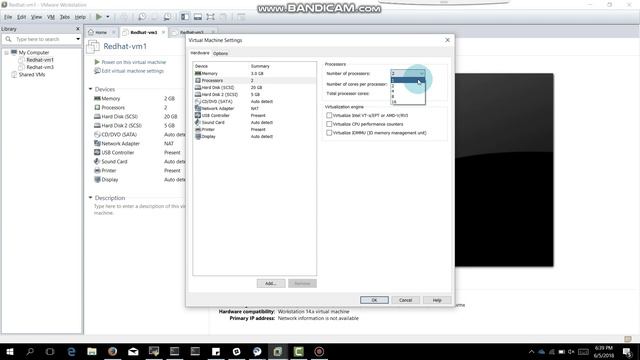Open Windows search from the taskbar
The height and width of the screenshot is (360, 640).
[x=30, y=351]
